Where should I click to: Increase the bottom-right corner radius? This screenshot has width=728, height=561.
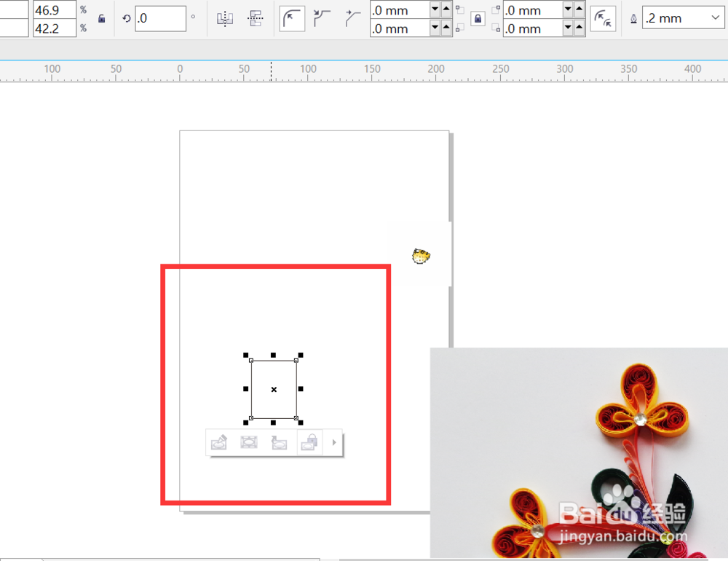(579, 28)
